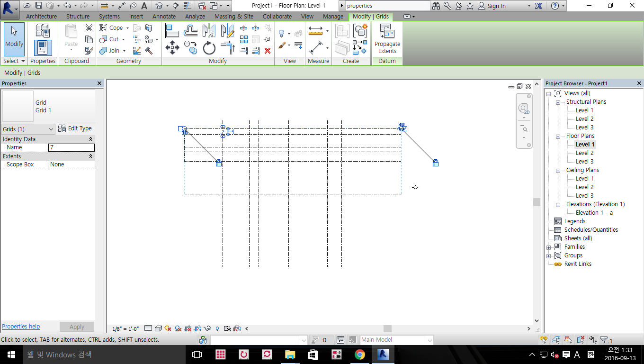This screenshot has width=644, height=364.
Task: Collapse the Identity Data section
Action: point(90,139)
